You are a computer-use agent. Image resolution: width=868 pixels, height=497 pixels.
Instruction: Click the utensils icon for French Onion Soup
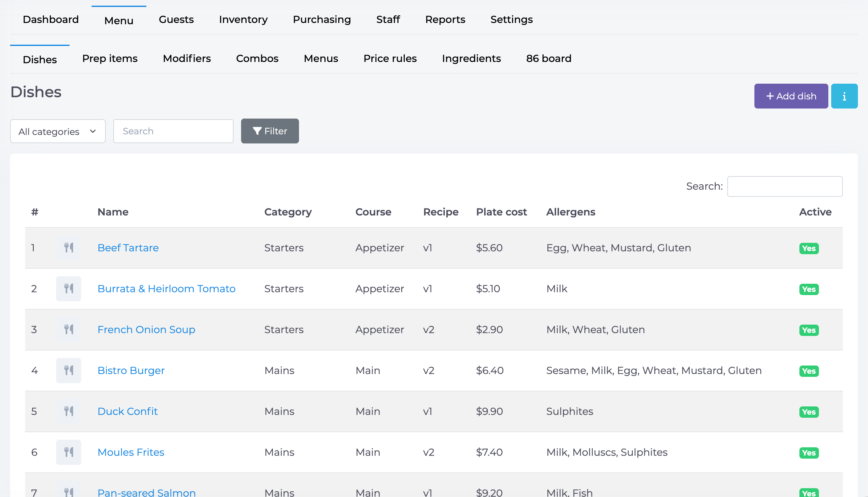point(69,330)
